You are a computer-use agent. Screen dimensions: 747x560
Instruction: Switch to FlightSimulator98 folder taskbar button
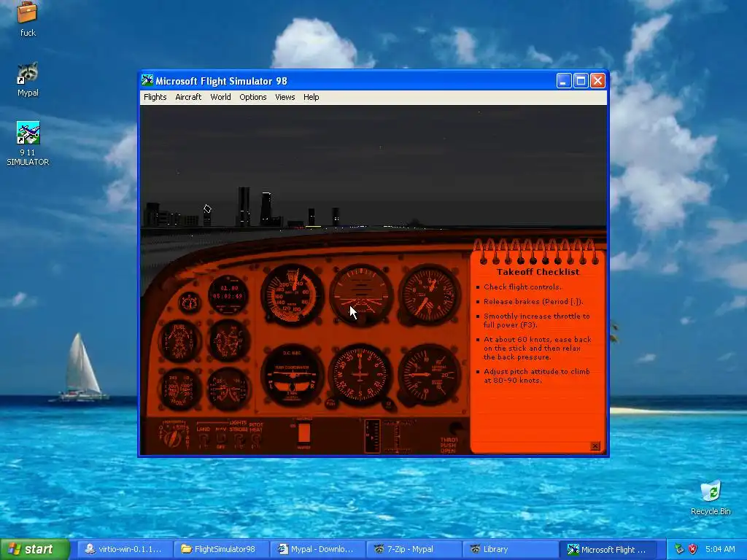coord(221,550)
